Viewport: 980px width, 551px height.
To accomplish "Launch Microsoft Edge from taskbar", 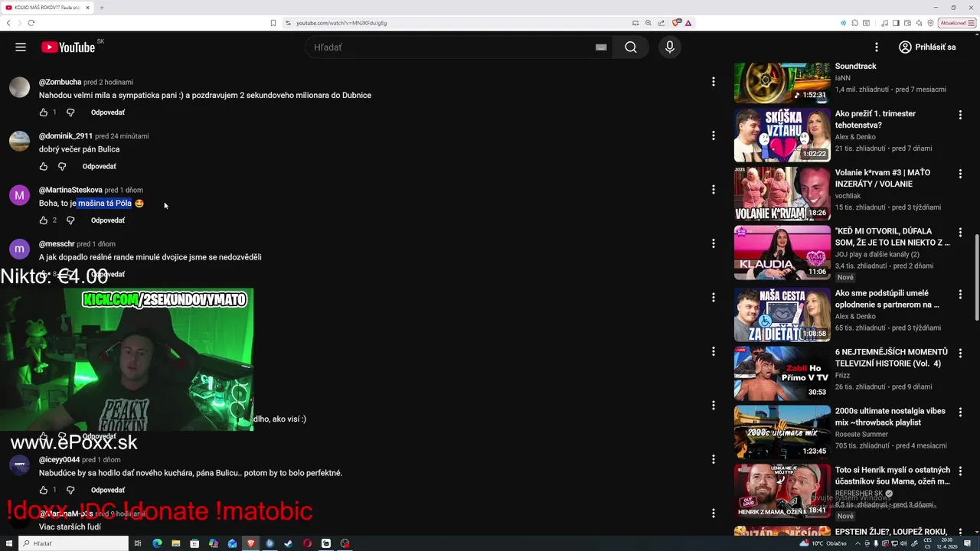I will click(x=157, y=543).
